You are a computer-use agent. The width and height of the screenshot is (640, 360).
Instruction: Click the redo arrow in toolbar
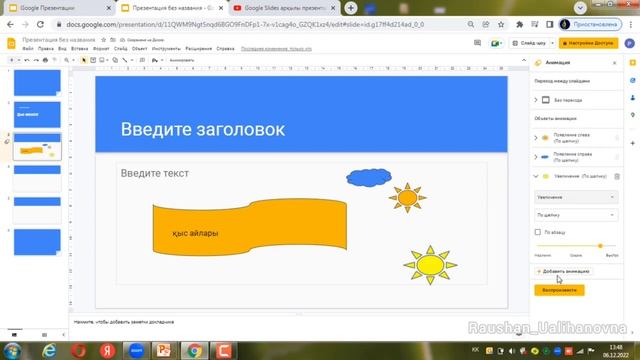36,60
